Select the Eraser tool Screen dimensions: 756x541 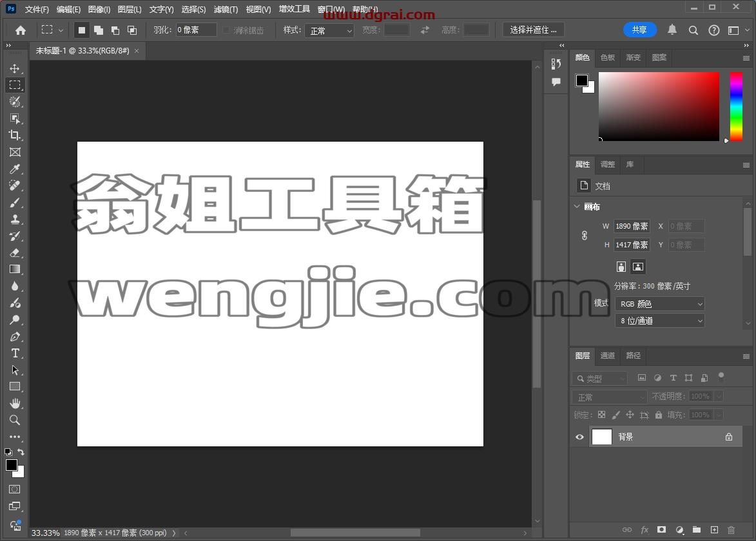point(15,253)
